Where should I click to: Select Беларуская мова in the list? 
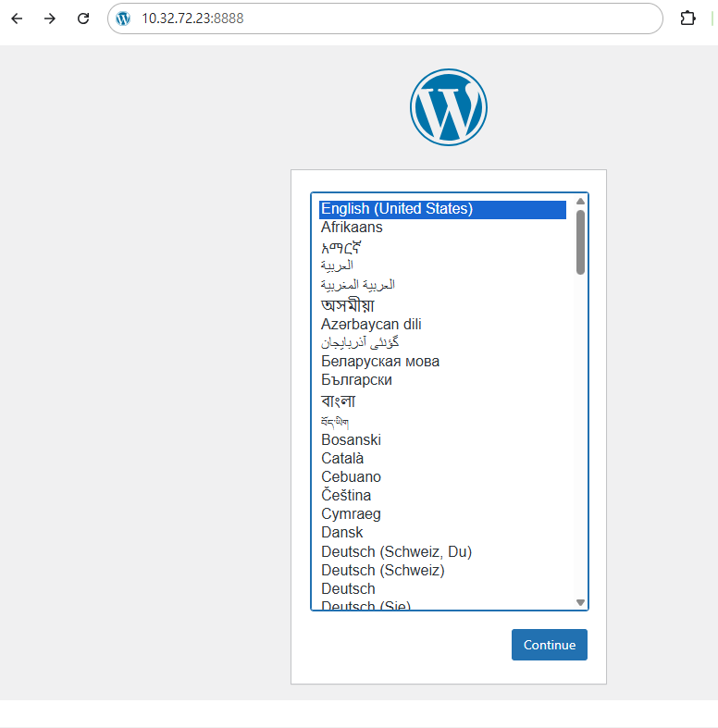380,362
